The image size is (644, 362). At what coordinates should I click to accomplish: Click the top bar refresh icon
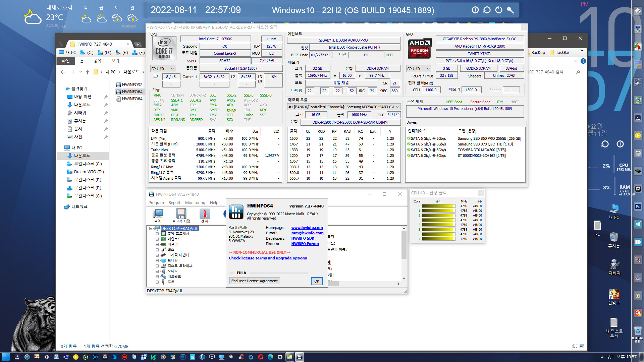pos(487,10)
